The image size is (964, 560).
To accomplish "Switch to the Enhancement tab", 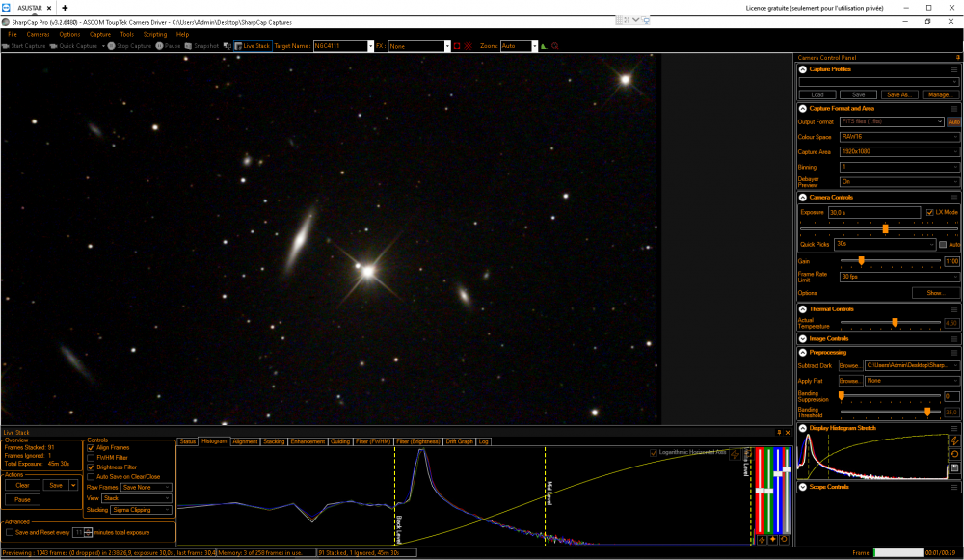I will tap(308, 441).
